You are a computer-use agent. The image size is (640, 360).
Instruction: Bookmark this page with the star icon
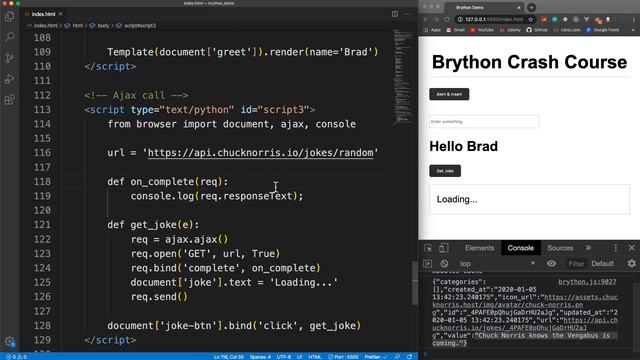pos(531,19)
